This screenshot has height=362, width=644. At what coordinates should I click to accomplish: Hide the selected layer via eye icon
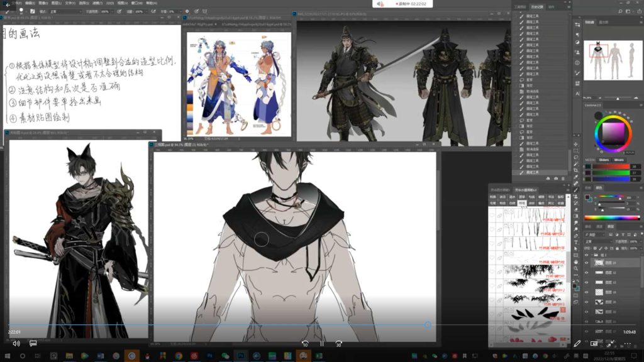click(x=587, y=263)
